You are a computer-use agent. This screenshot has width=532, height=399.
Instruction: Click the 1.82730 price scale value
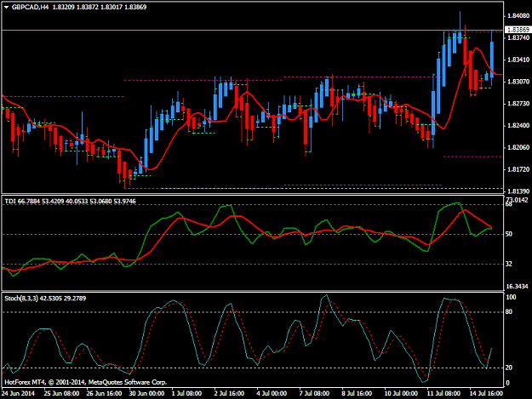coord(518,104)
